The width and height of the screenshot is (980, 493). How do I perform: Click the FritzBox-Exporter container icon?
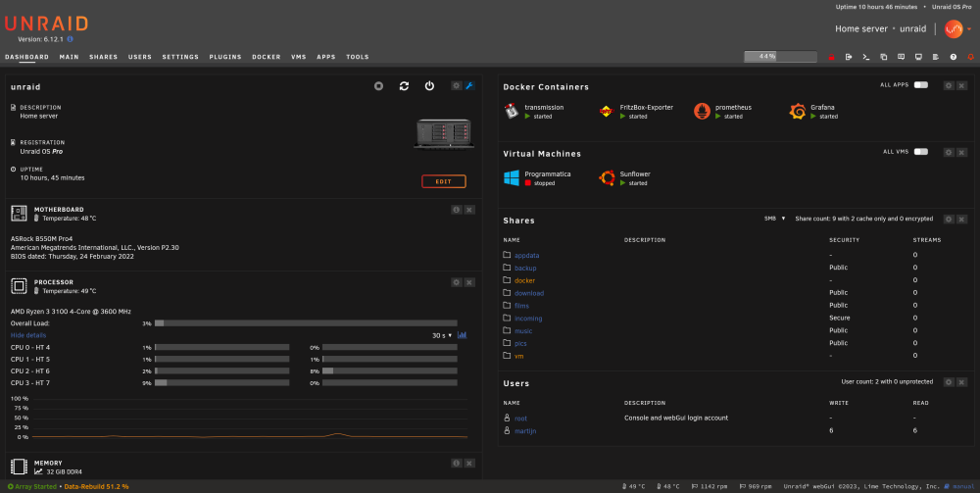607,111
